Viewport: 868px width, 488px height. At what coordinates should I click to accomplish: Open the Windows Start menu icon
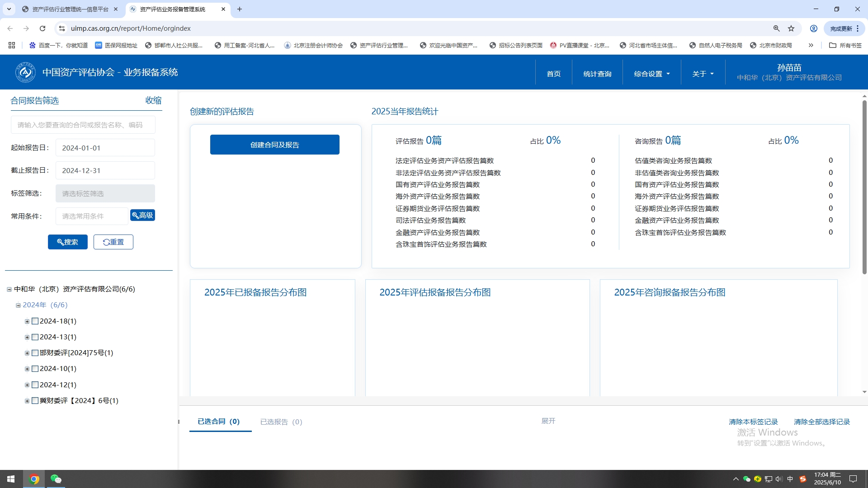(11, 479)
